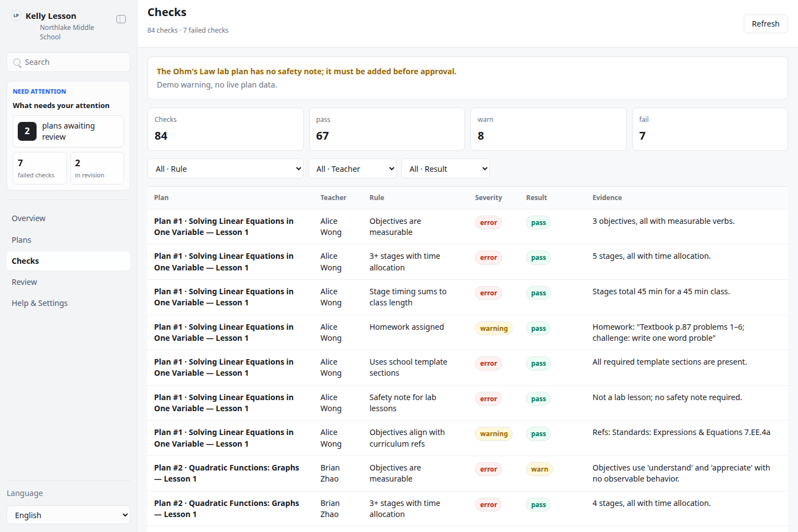Image resolution: width=798 pixels, height=532 pixels.
Task: Click the Uses school template sections rule
Action: point(408,367)
